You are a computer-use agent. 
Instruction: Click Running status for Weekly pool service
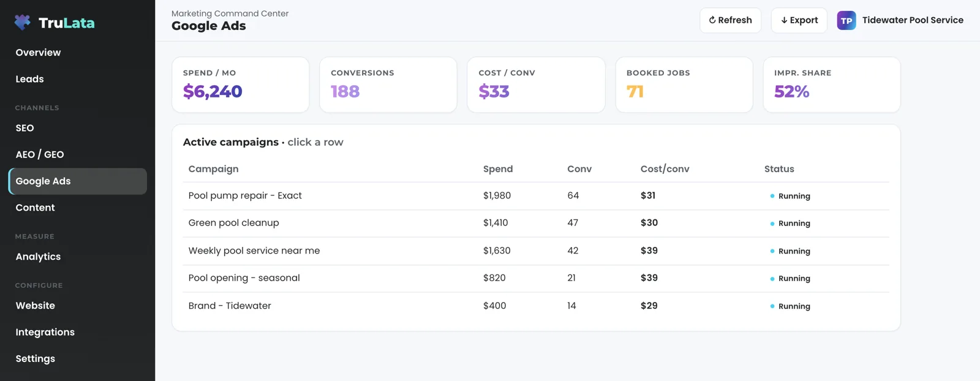[790, 251]
